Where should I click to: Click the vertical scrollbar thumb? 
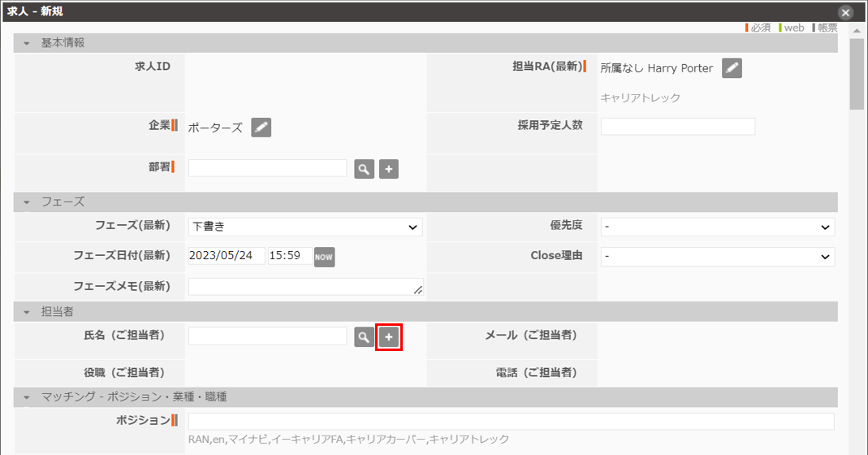pyautogui.click(x=856, y=73)
